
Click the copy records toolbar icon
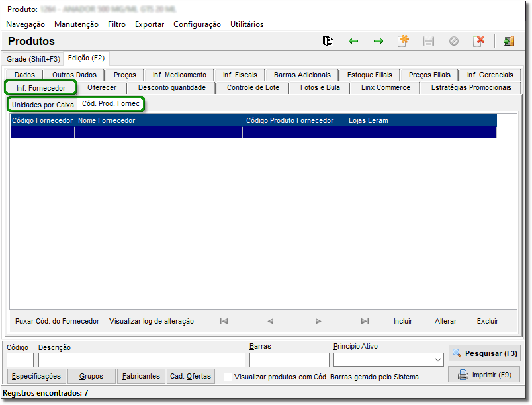(x=328, y=41)
